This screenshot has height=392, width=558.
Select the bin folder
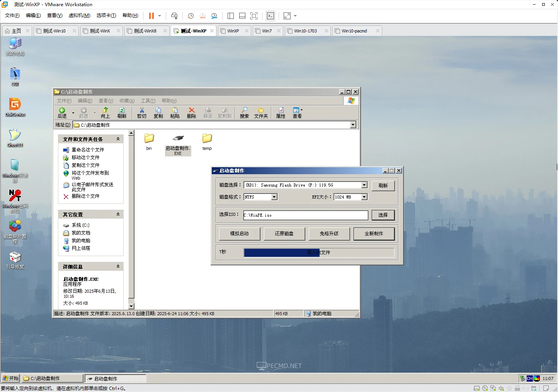point(149,142)
